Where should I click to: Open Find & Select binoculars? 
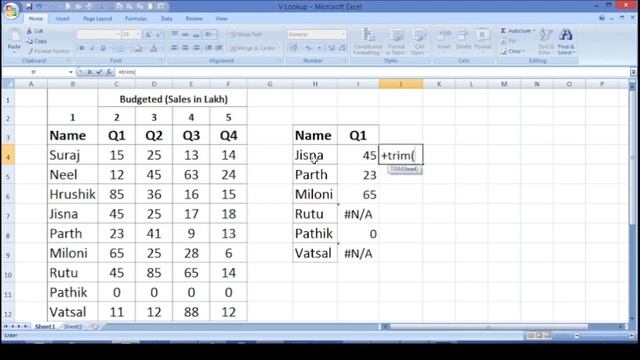point(566,41)
